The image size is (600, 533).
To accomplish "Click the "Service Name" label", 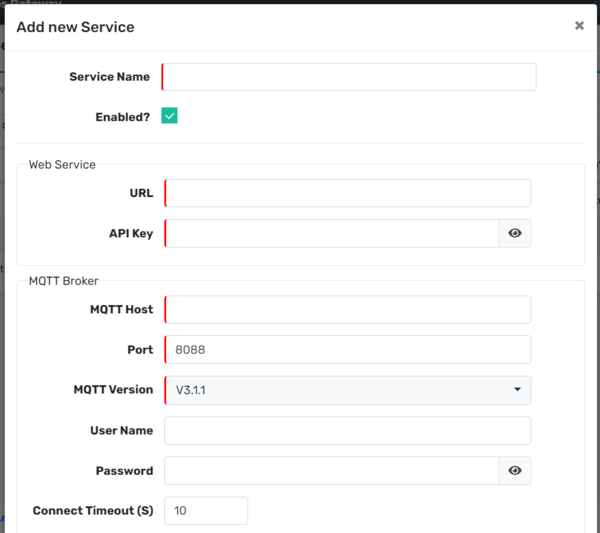I will click(109, 77).
